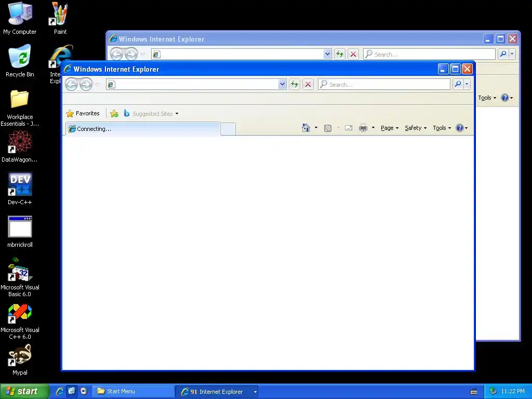Click the RSS feeds icon in command bar
This screenshot has width=532, height=399.
328,128
